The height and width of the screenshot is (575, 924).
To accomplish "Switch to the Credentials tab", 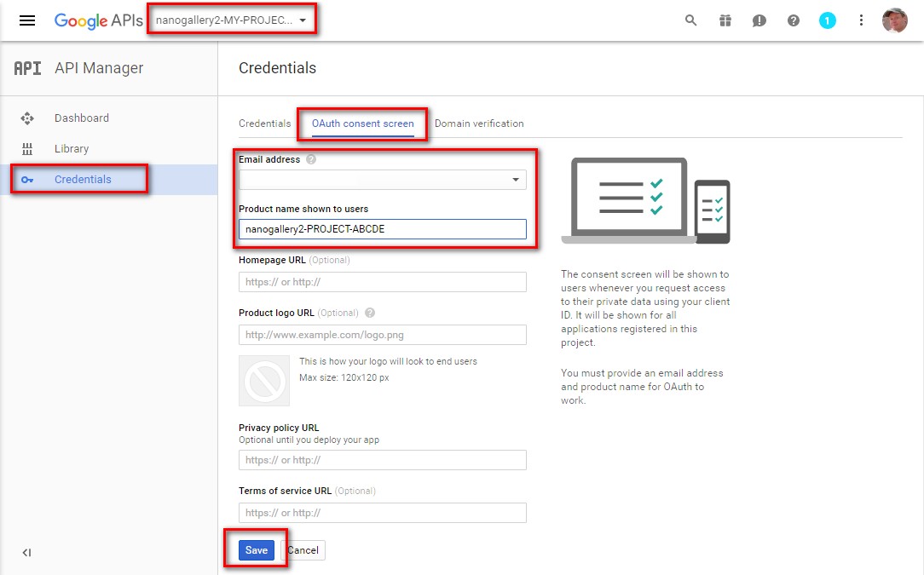I will (264, 124).
